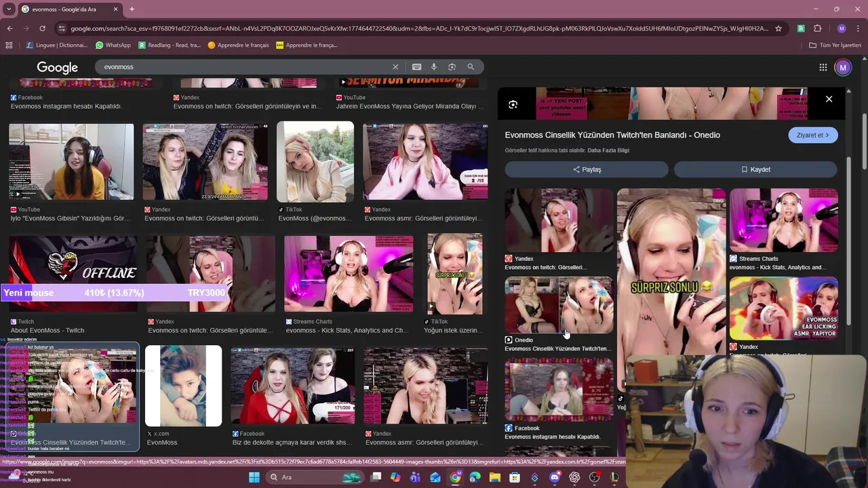Open the YouTube 'İylo EvonMoss Gibisin' thumbnail

pos(71,161)
